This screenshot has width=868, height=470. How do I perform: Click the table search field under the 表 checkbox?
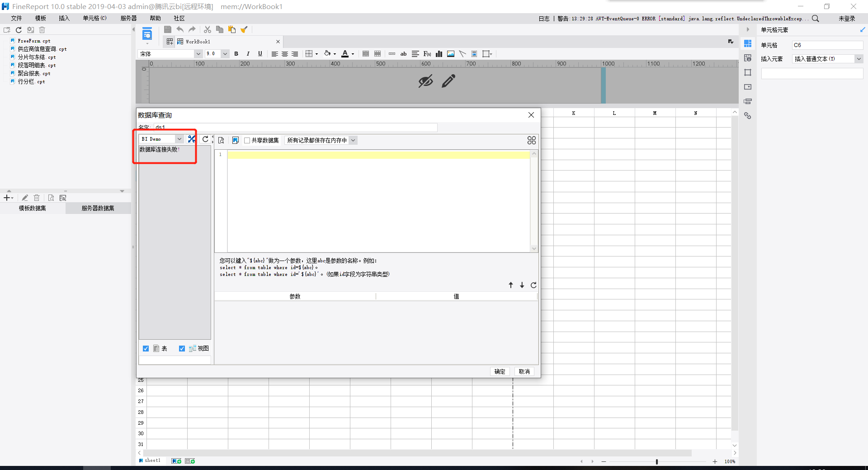click(x=175, y=360)
